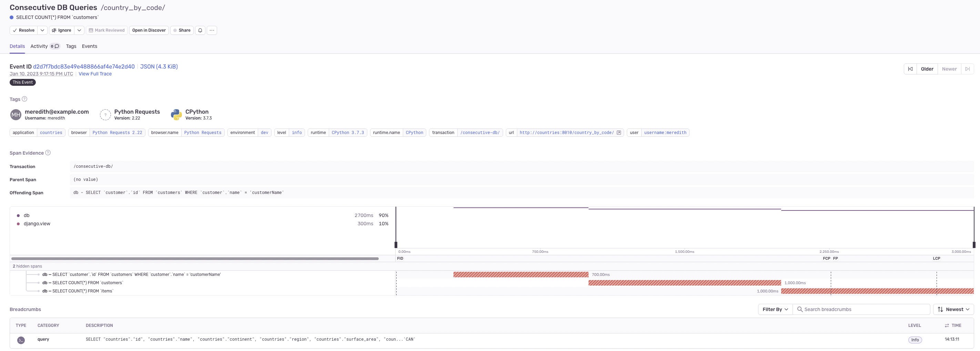
Task: Click the Activity comment count badge
Action: [x=55, y=47]
